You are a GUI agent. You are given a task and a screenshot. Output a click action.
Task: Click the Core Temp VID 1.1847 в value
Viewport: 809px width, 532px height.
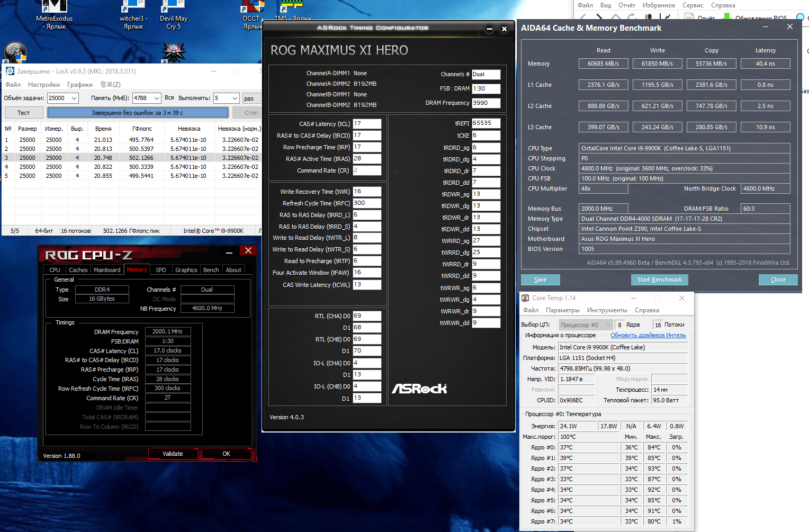577,379
